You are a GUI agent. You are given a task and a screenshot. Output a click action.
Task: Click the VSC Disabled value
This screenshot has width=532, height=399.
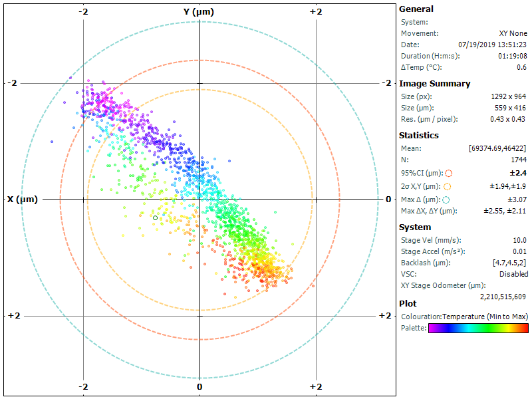[x=513, y=274]
